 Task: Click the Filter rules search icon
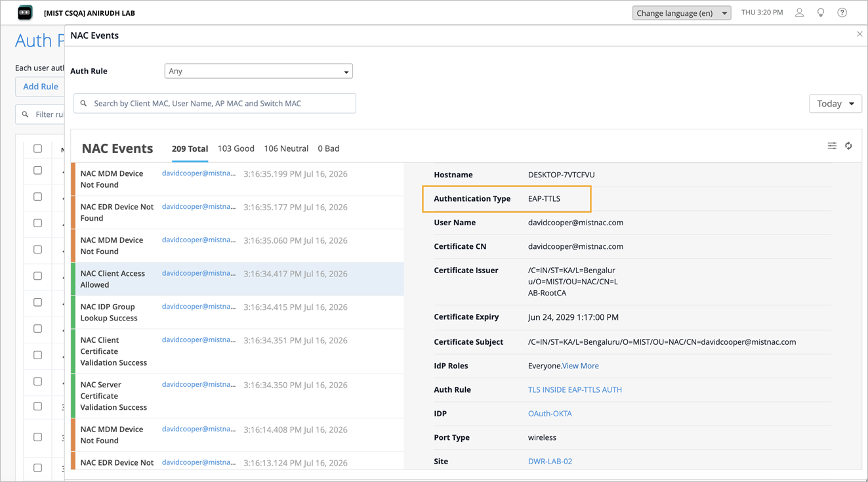pyautogui.click(x=25, y=114)
